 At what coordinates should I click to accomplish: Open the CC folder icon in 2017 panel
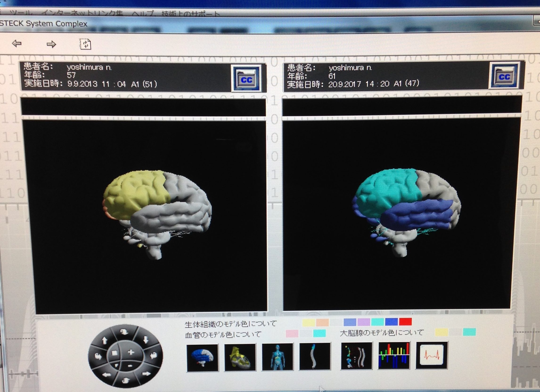[x=504, y=76]
